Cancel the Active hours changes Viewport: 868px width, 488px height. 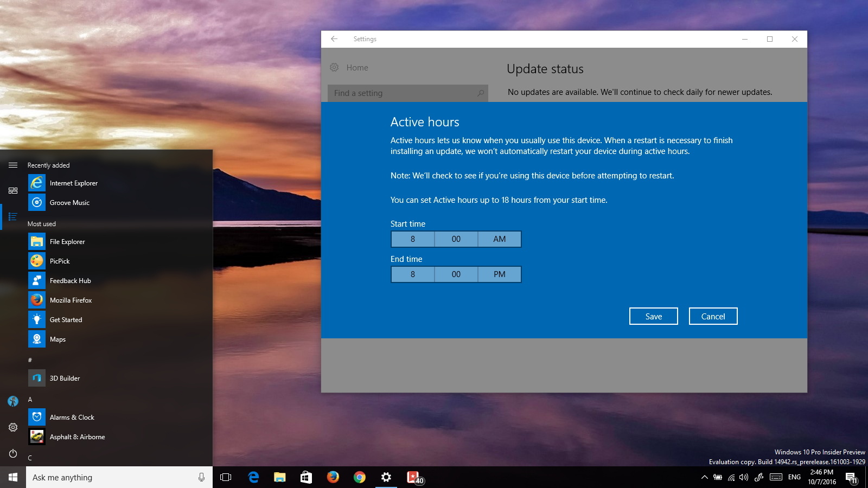tap(712, 316)
